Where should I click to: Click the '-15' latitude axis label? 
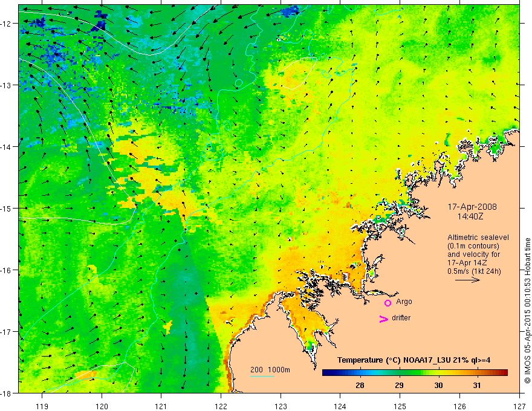point(6,208)
